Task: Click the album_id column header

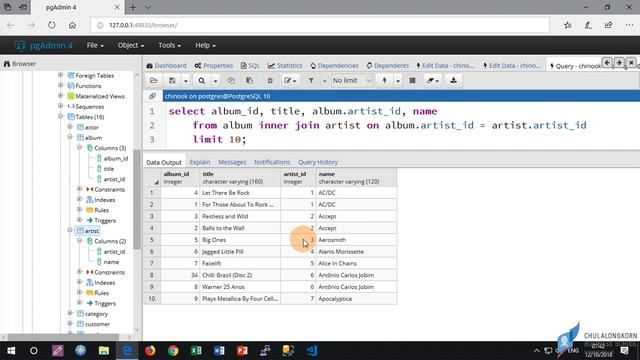Action: (180, 178)
